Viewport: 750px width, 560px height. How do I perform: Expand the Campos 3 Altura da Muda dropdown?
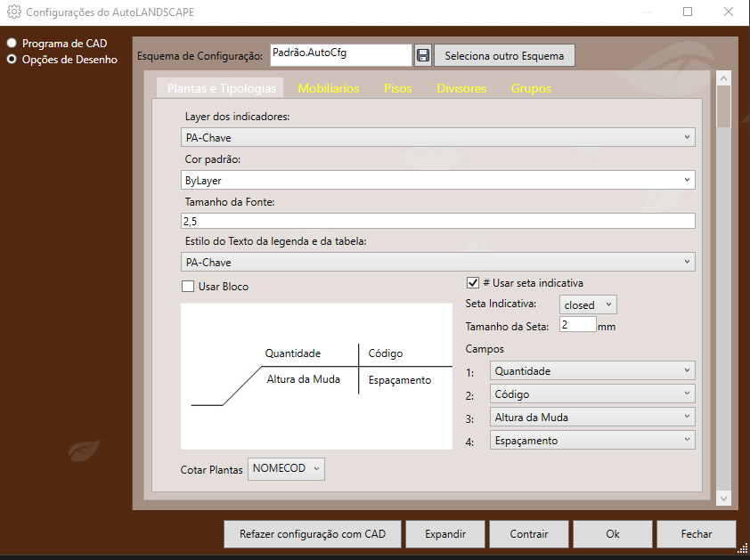tap(592, 417)
